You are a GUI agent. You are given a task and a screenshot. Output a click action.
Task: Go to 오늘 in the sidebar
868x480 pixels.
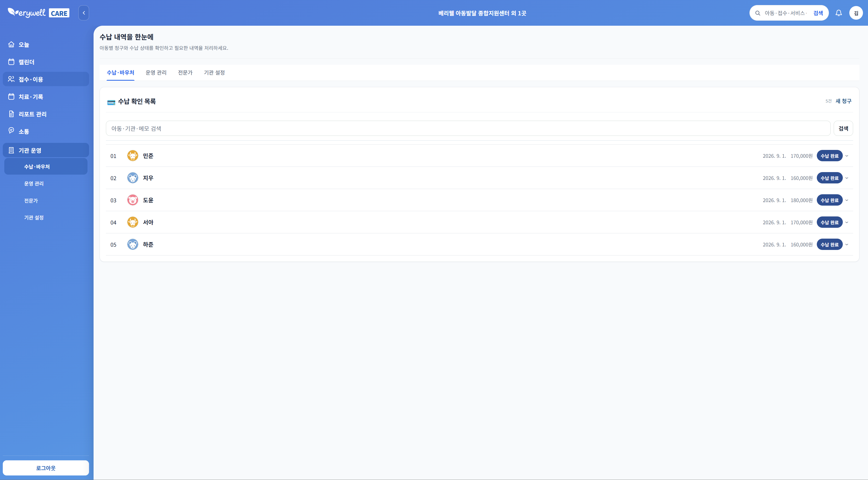click(46, 44)
